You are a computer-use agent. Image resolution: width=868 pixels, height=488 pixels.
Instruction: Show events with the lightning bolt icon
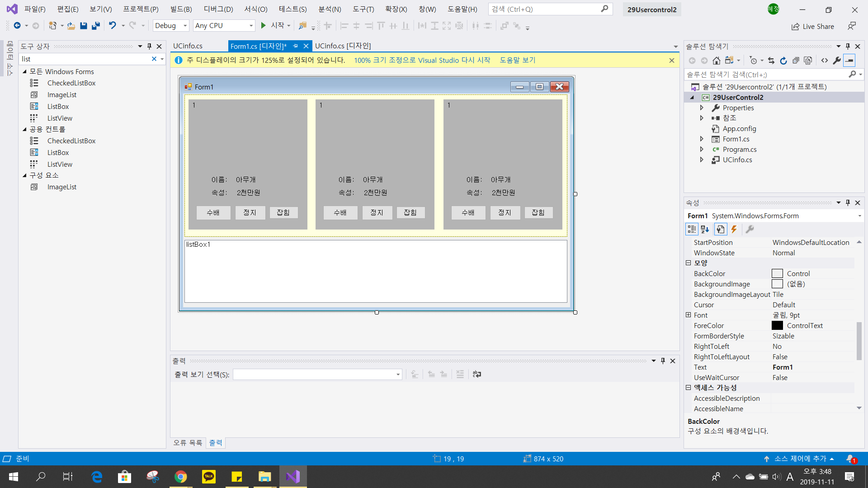[x=734, y=230]
